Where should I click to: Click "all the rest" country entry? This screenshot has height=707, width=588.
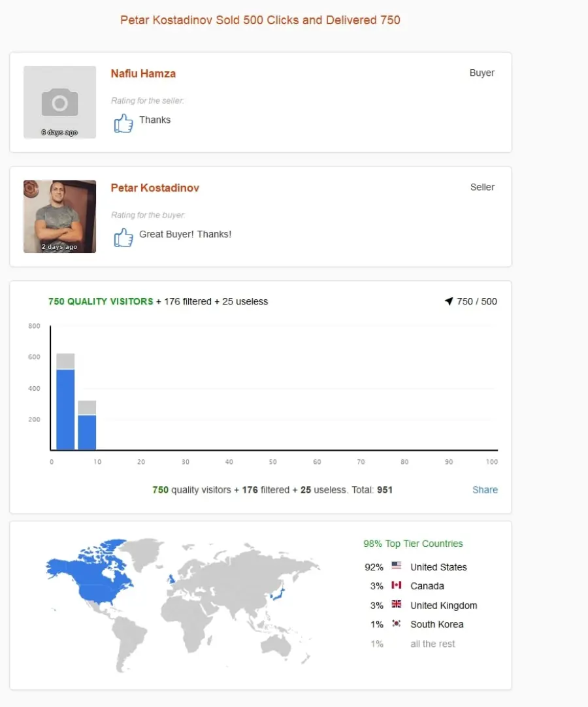pos(433,644)
